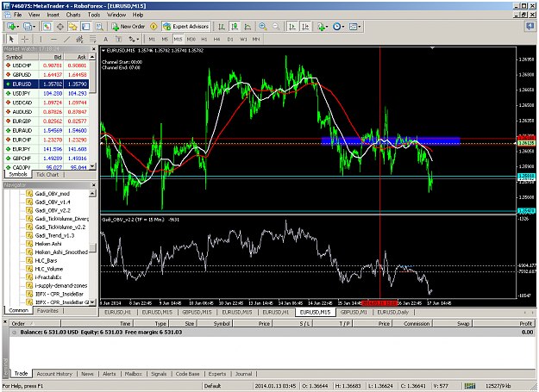This screenshot has width=539, height=392.
Task: Select the EURUSD row in Market Watch
Action: (x=47, y=84)
